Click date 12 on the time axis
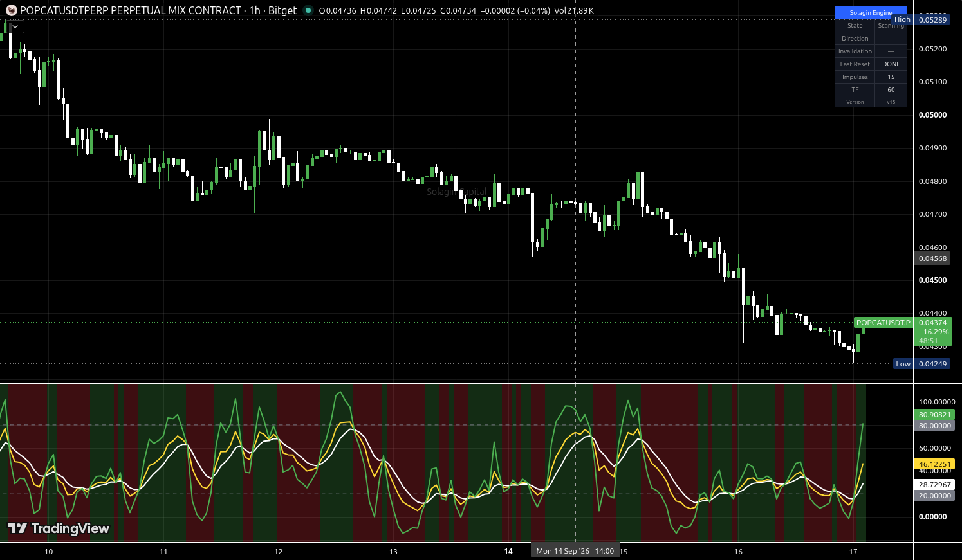 (x=279, y=552)
